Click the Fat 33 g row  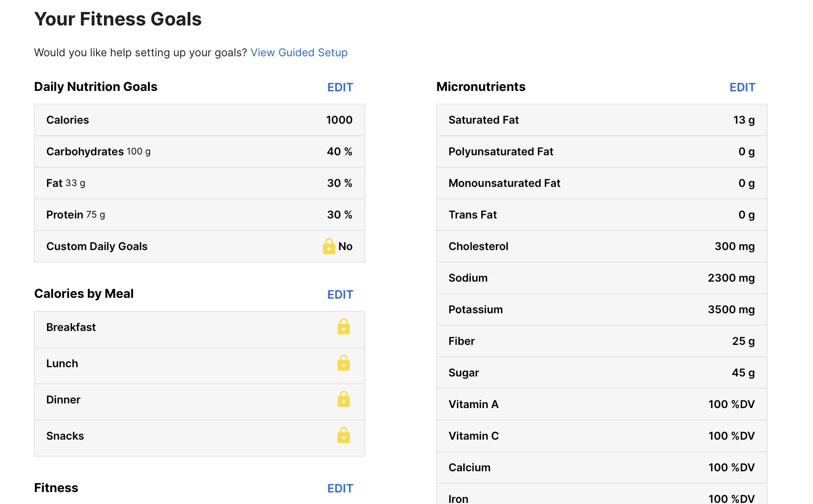(x=200, y=183)
